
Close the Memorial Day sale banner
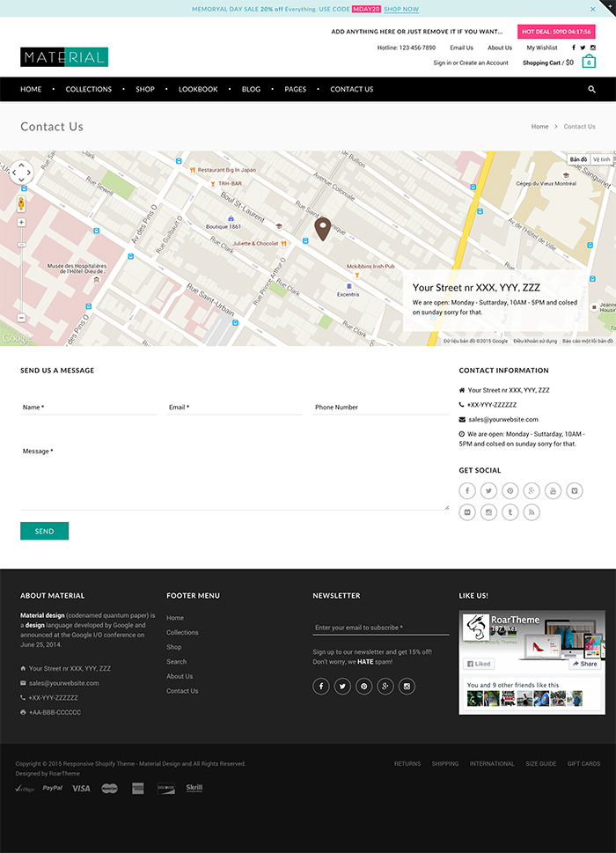click(592, 9)
